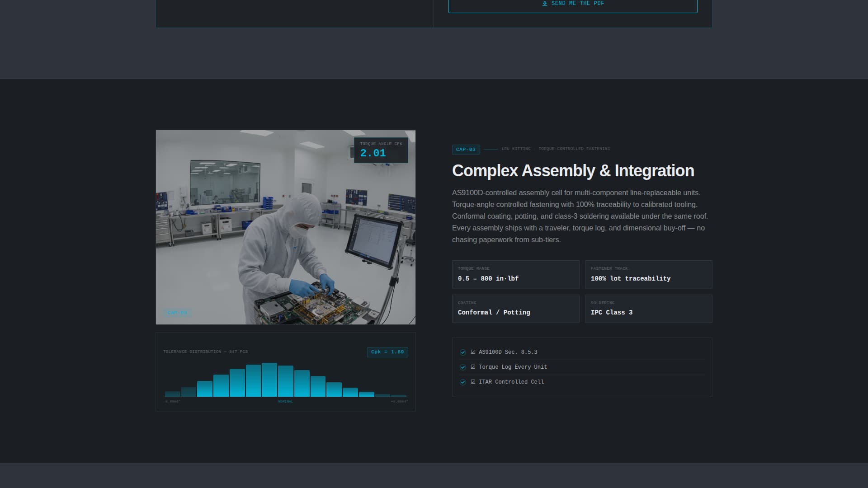Toggle the ITAR Controlled Cell checkbox
Image resolution: width=868 pixels, height=488 pixels.
tap(473, 382)
